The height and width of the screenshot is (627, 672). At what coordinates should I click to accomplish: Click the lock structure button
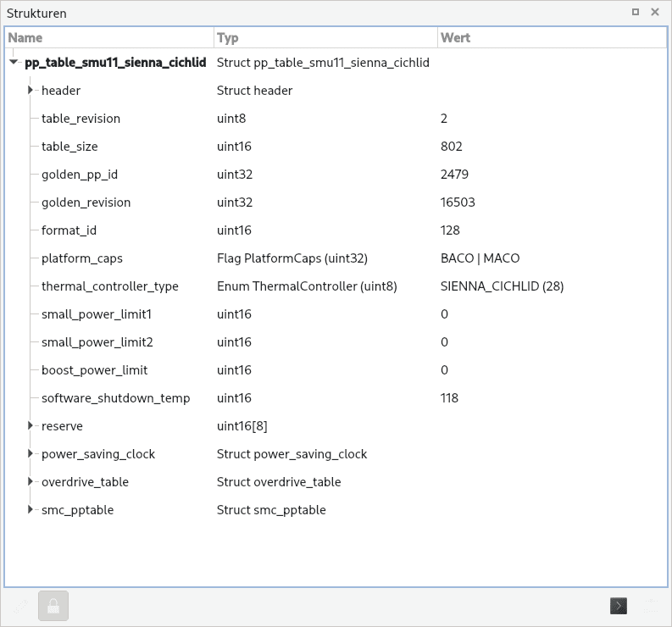pyautogui.click(x=53, y=606)
